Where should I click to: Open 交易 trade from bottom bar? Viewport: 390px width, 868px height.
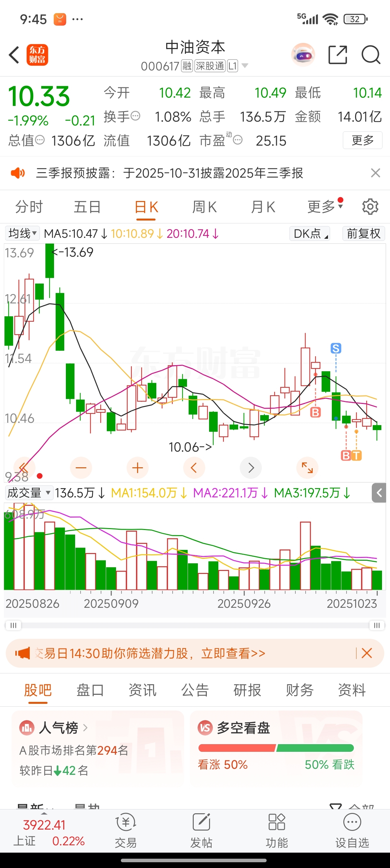(126, 831)
